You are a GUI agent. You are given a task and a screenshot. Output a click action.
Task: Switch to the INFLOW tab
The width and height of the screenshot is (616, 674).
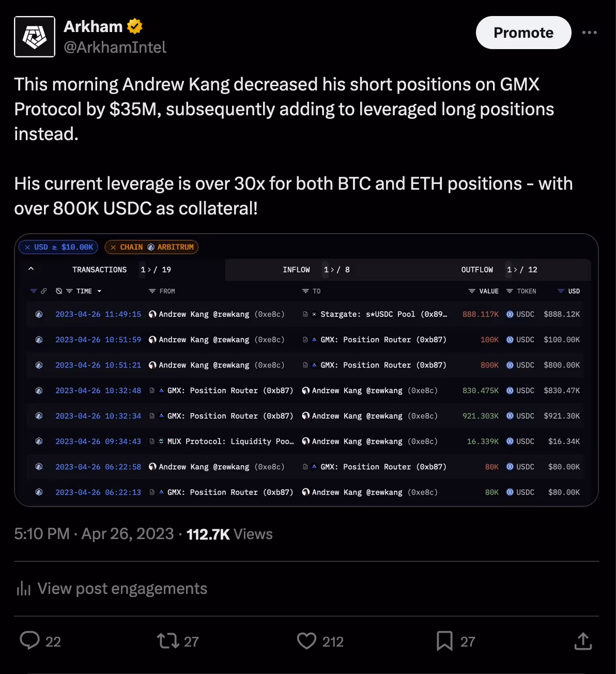click(x=296, y=269)
